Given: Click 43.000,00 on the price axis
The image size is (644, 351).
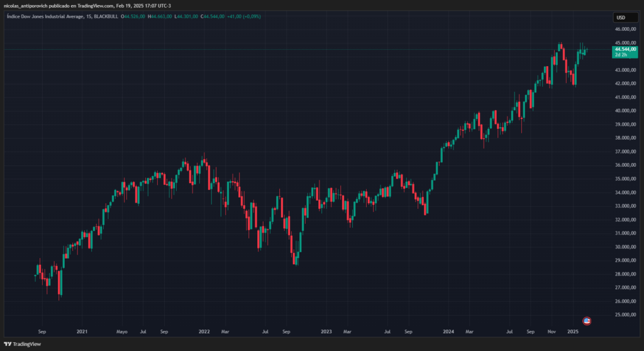Looking at the screenshot, I should (626, 70).
